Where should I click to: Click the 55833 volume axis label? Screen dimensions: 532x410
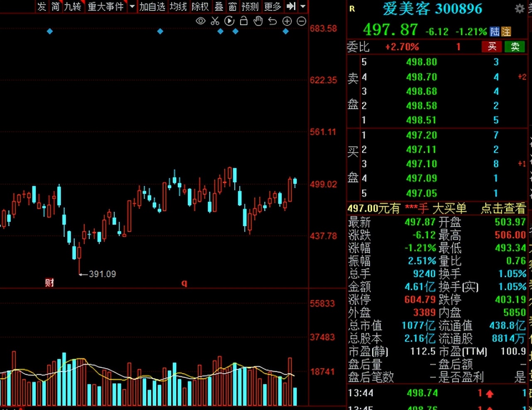pyautogui.click(x=322, y=304)
